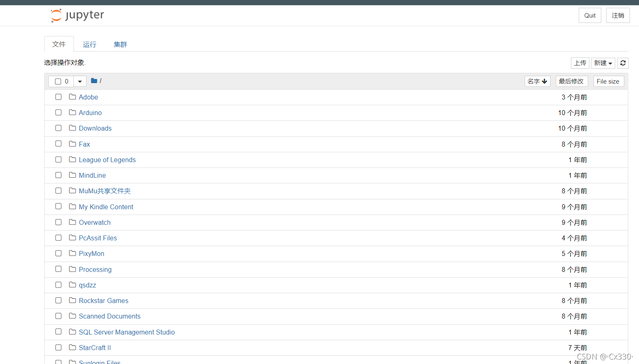Viewport: 639px width, 364px height.
Task: Check the MindLine folder checkbox
Action: (x=59, y=175)
